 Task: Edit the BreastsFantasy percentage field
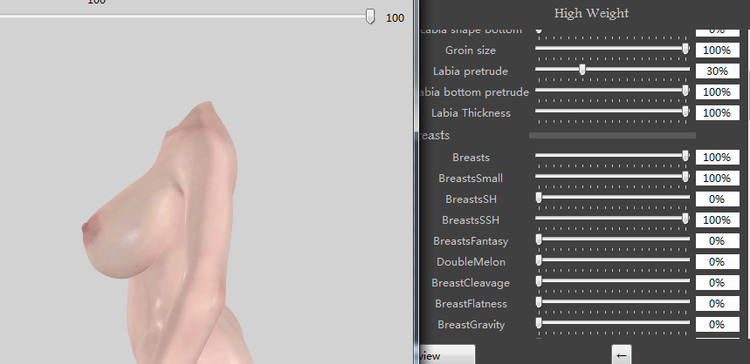click(717, 241)
